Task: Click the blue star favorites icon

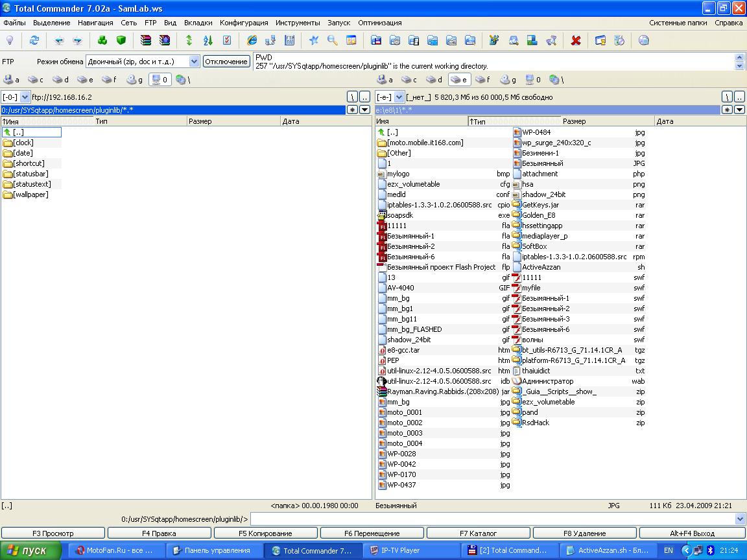Action: tap(314, 40)
